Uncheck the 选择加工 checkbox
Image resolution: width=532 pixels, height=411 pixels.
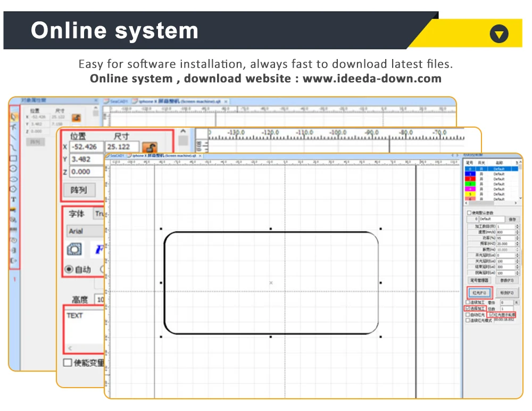pos(468,308)
